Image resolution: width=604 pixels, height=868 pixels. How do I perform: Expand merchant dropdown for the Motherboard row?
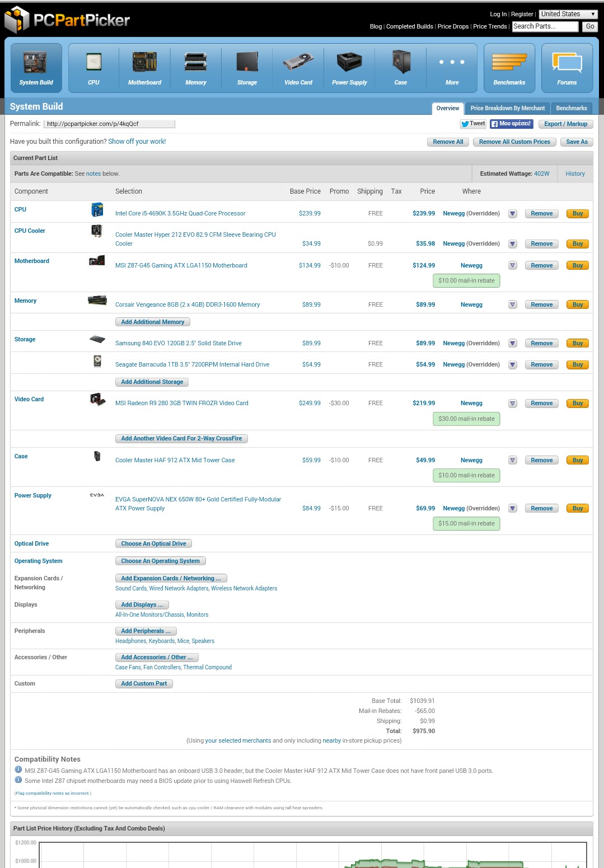pos(513,266)
